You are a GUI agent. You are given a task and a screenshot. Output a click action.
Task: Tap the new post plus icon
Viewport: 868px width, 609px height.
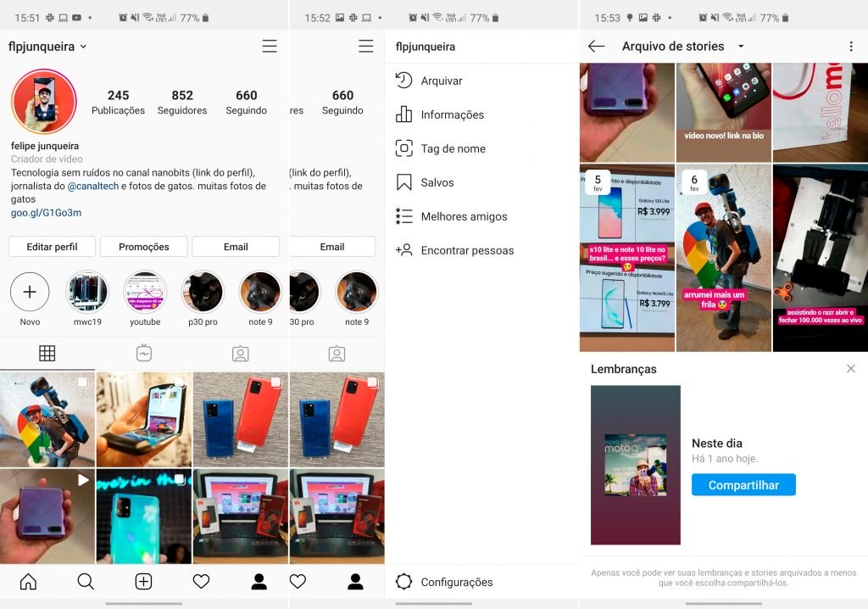click(x=143, y=581)
